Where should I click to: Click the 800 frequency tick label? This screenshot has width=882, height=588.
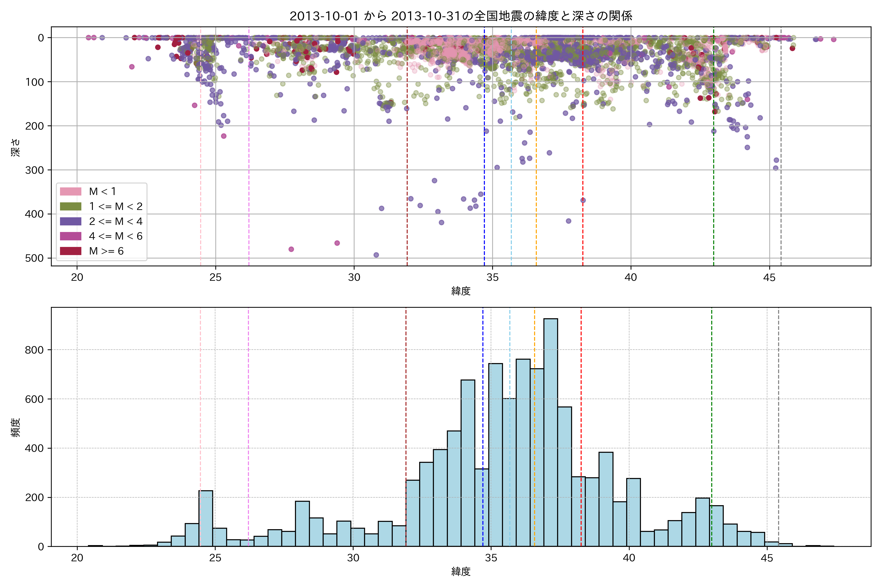click(x=35, y=350)
